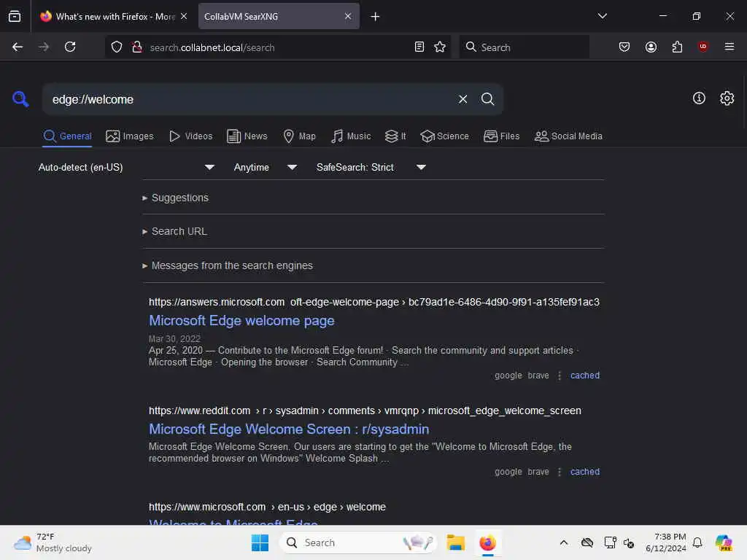Submit search with the magnifier button
Viewport: 747px width, 560px height.
[x=487, y=99]
